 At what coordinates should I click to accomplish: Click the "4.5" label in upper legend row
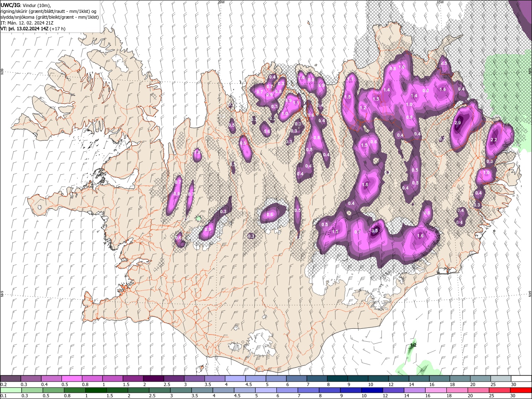249,384
